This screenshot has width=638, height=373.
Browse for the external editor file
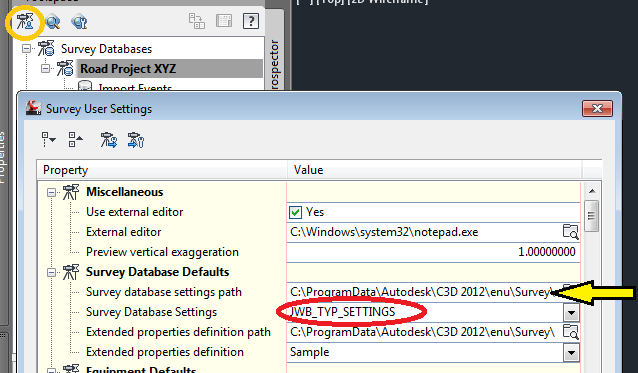(x=570, y=231)
